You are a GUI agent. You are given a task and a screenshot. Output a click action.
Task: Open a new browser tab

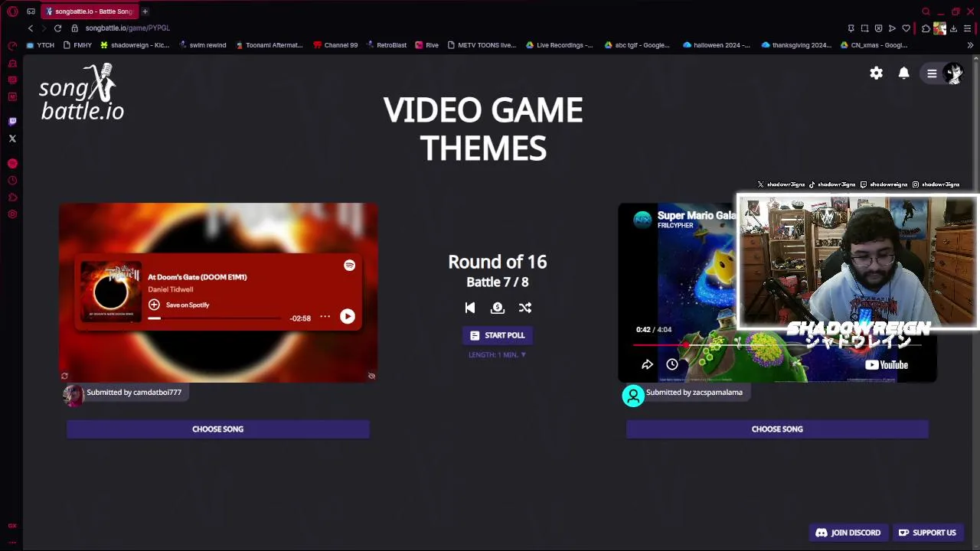tap(145, 11)
